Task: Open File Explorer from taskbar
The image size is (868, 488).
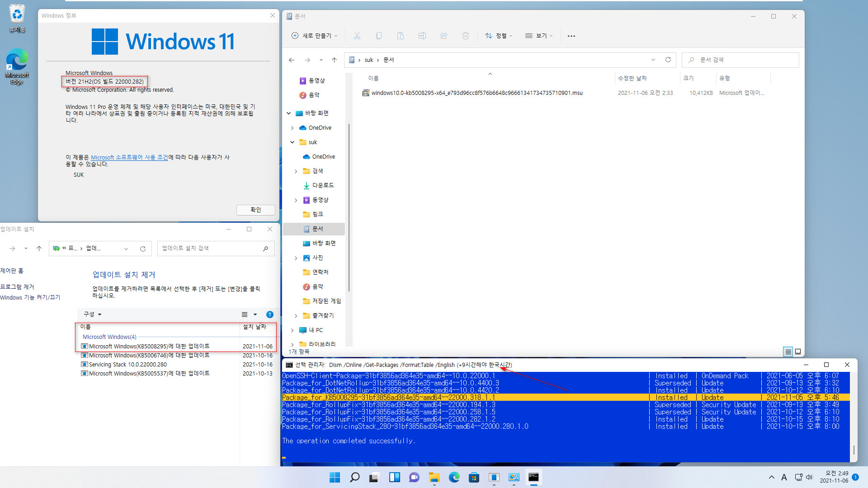Action: (x=434, y=477)
